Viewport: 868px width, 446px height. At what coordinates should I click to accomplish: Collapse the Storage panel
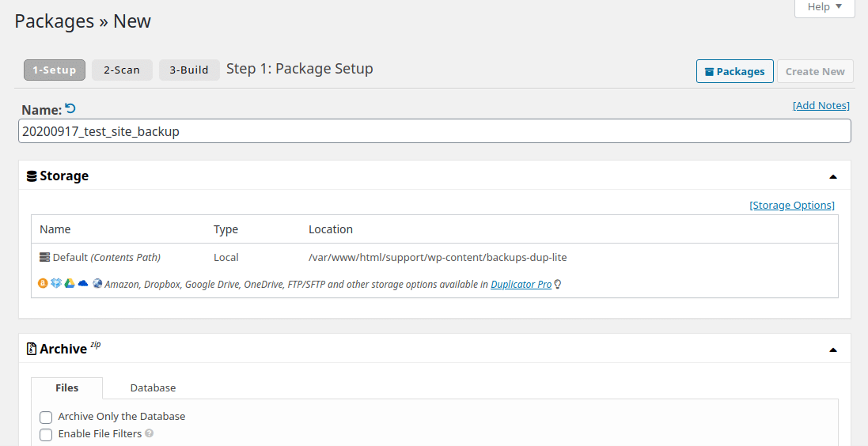coord(832,176)
